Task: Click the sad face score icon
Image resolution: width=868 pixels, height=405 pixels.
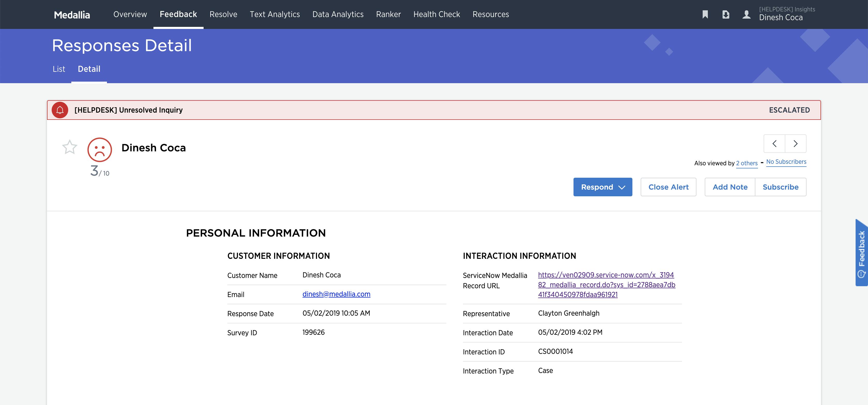Action: pos(100,150)
